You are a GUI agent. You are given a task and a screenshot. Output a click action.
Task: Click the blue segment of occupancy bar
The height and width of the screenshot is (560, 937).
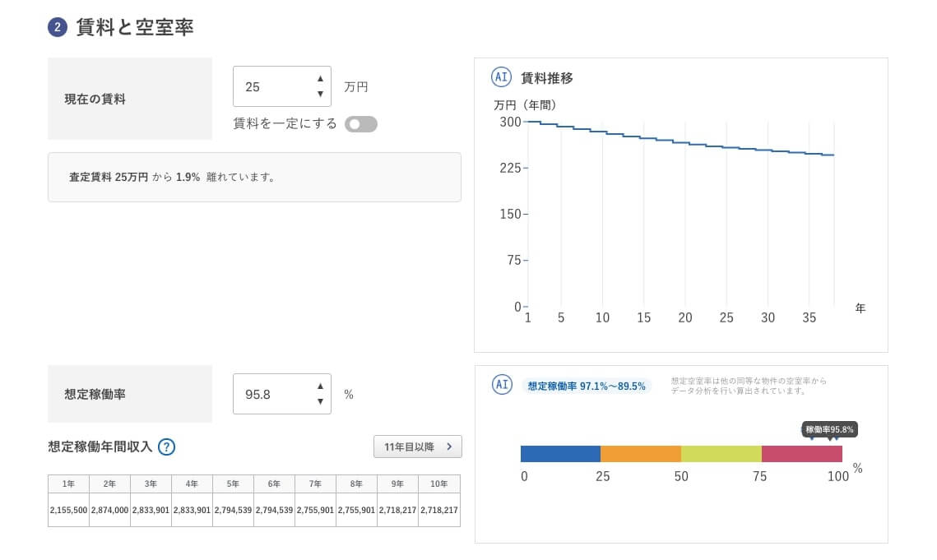point(560,454)
